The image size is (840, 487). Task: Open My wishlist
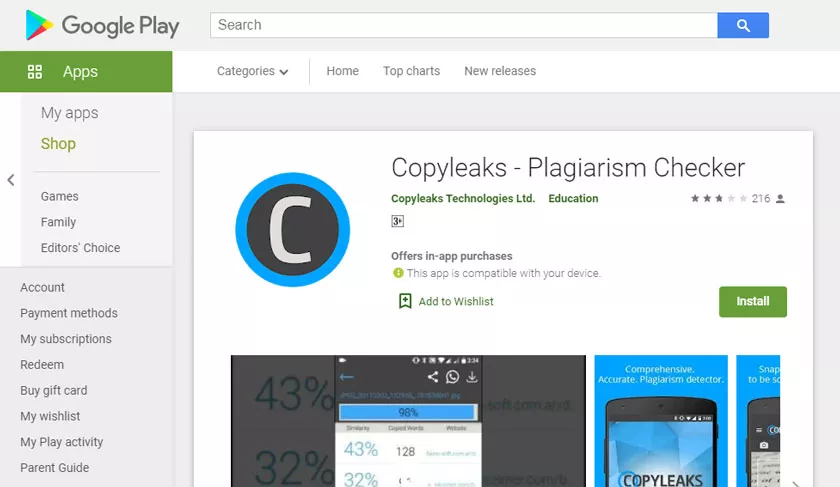tap(50, 416)
